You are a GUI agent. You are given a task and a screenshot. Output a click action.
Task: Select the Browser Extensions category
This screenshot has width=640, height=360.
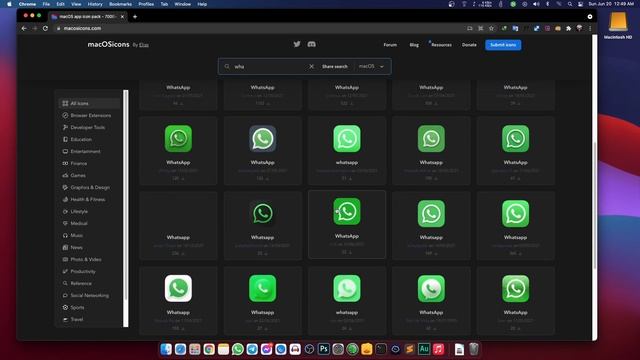click(90, 116)
